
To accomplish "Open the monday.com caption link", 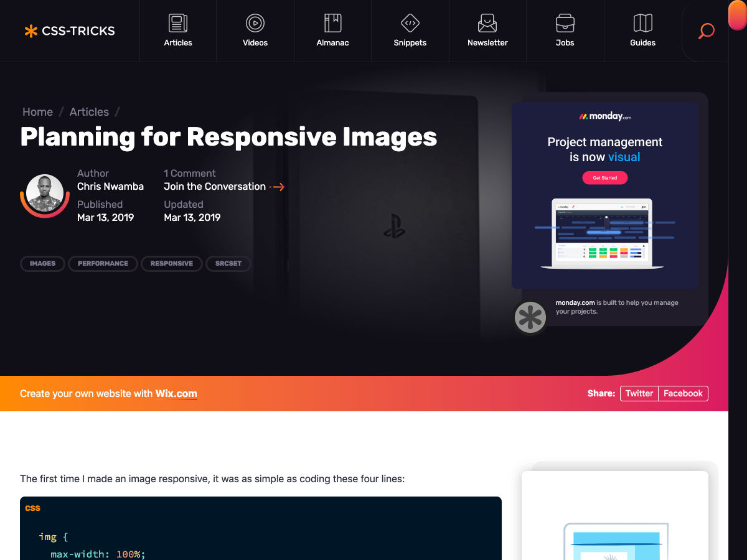I will point(575,303).
